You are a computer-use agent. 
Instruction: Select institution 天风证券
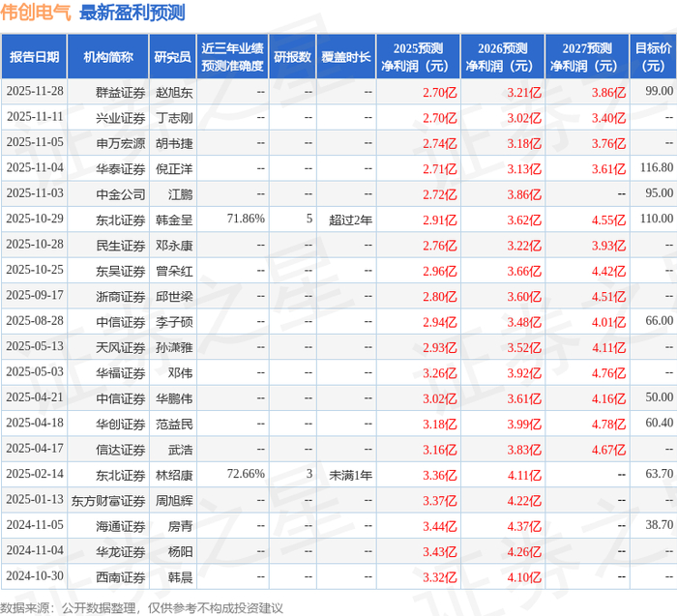point(121,347)
